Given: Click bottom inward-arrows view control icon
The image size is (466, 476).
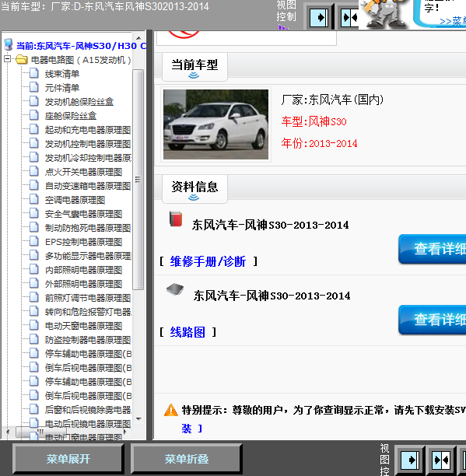Looking at the screenshot, I should pos(441,460).
